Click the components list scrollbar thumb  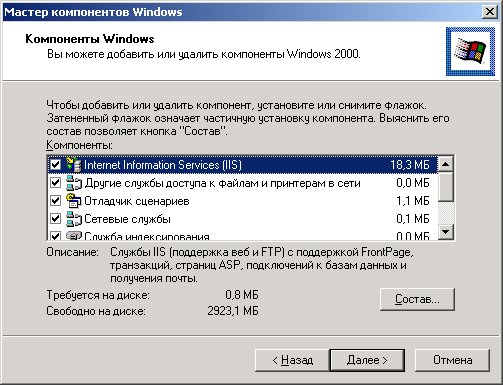(446, 187)
